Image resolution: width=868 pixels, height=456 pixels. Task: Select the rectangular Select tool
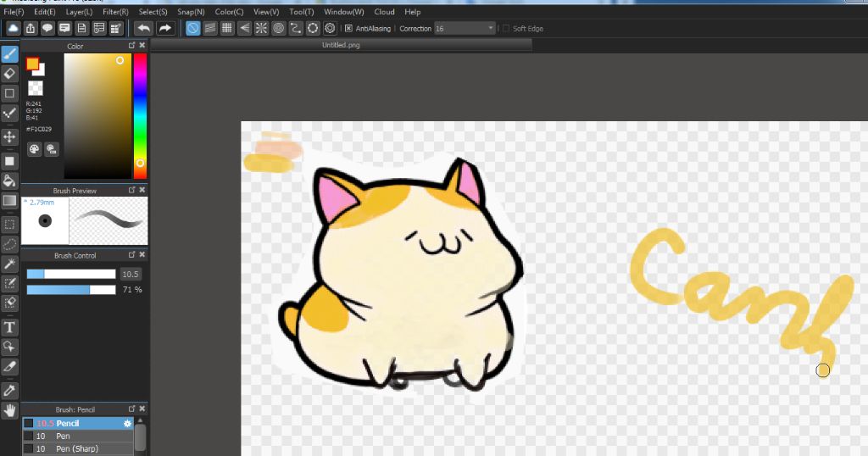[x=9, y=224]
